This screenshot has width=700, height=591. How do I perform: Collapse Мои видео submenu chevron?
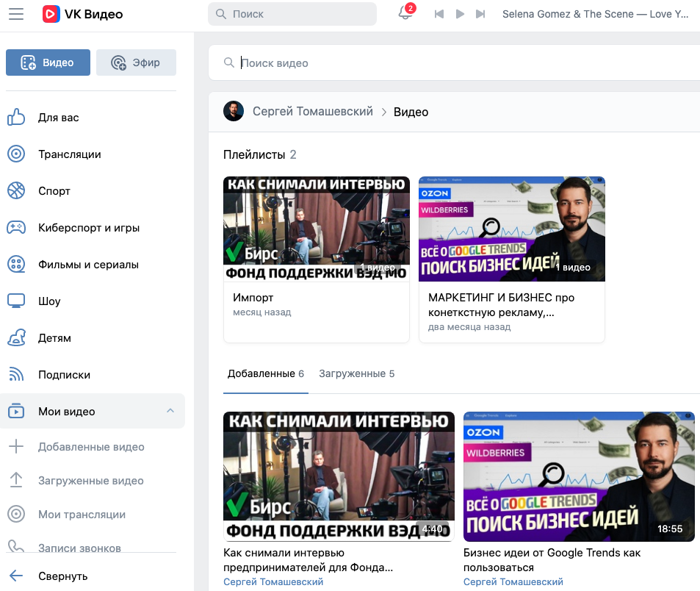(170, 411)
